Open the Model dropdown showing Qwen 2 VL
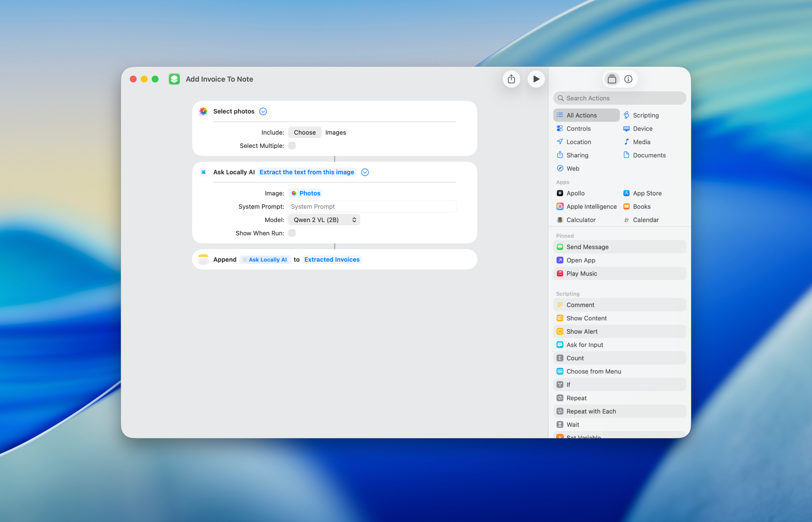 [324, 220]
